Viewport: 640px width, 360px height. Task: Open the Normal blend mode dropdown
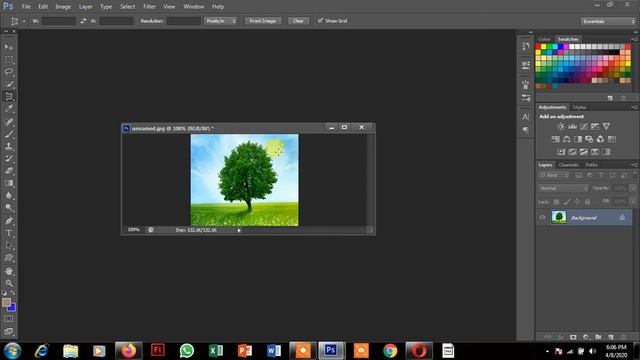pos(563,188)
